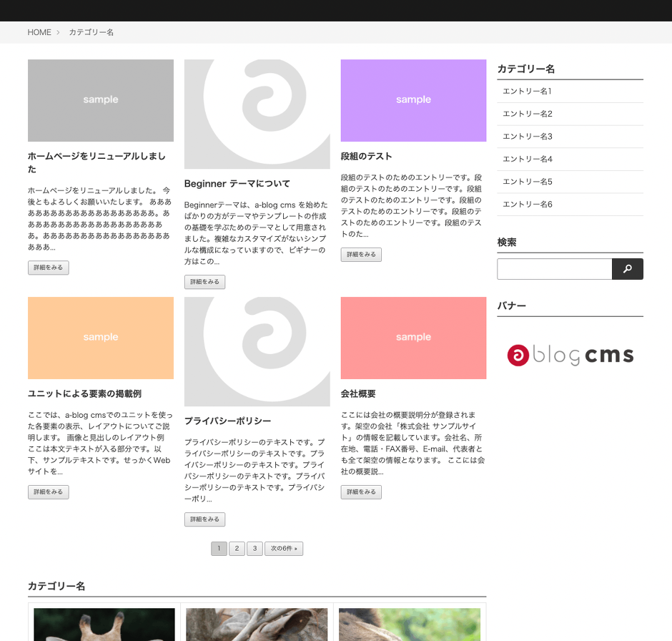Open the ホームページをリニューアルしました title
This screenshot has width=672, height=641.
click(97, 162)
